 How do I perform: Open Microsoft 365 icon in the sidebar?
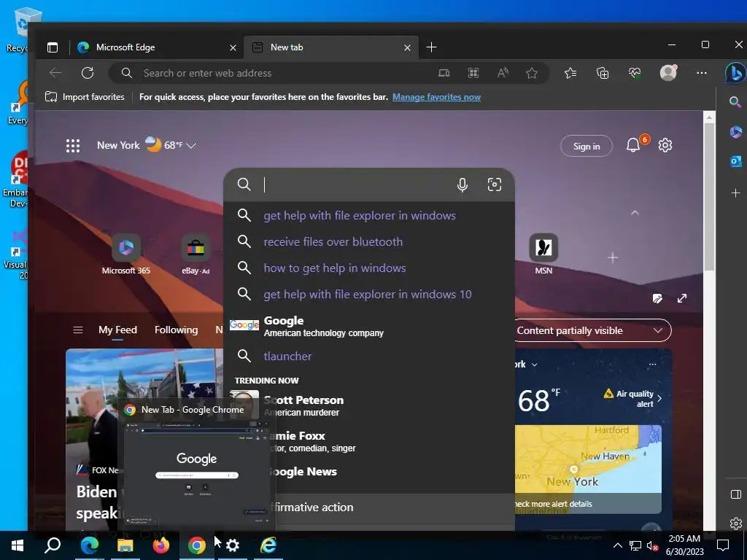click(735, 132)
